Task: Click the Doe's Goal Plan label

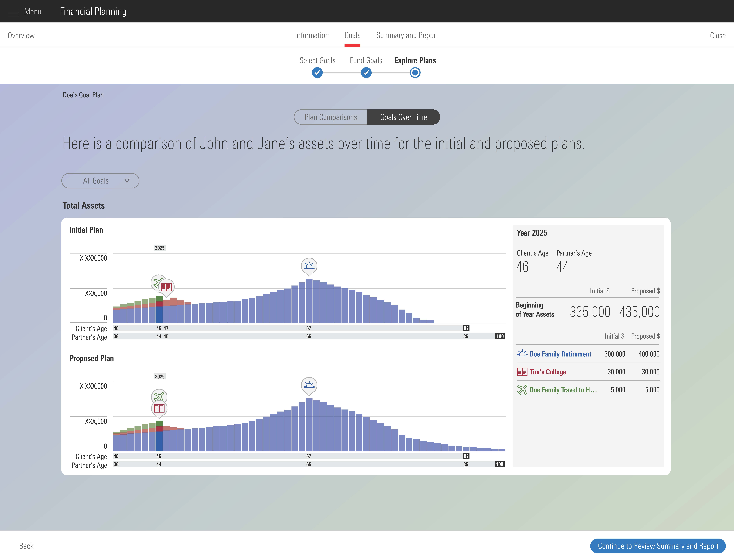Action: click(x=83, y=95)
